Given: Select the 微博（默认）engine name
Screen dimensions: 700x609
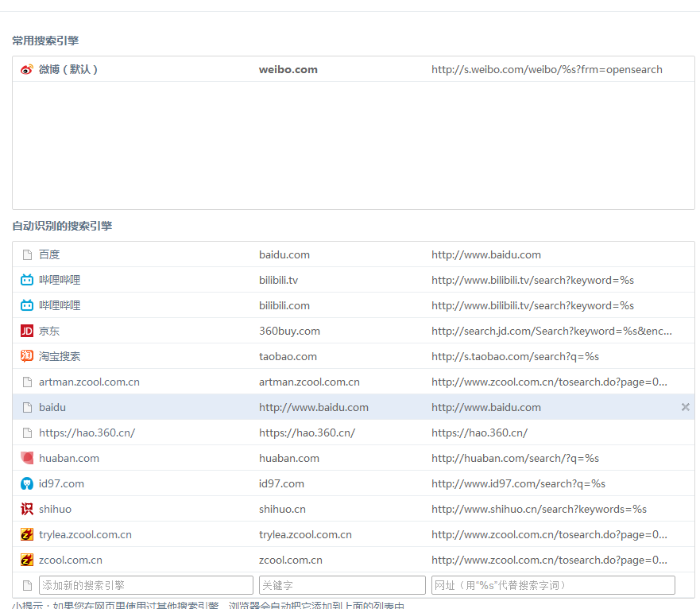Looking at the screenshot, I should pyautogui.click(x=68, y=70).
